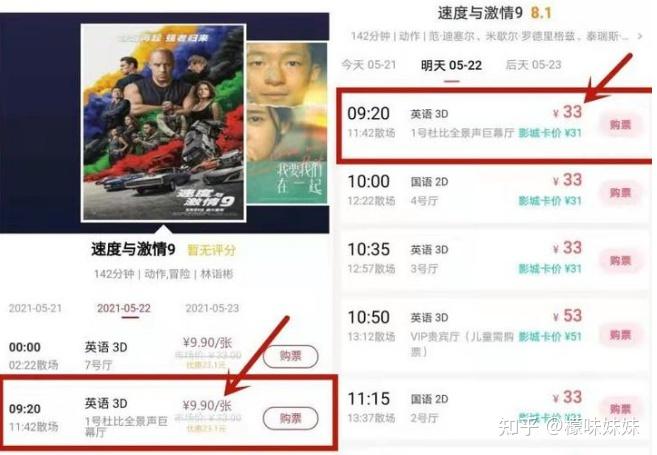Buy ticket for 00:00 showing in 7号厅
Viewport: 657px width, 455px height.
coord(290,356)
